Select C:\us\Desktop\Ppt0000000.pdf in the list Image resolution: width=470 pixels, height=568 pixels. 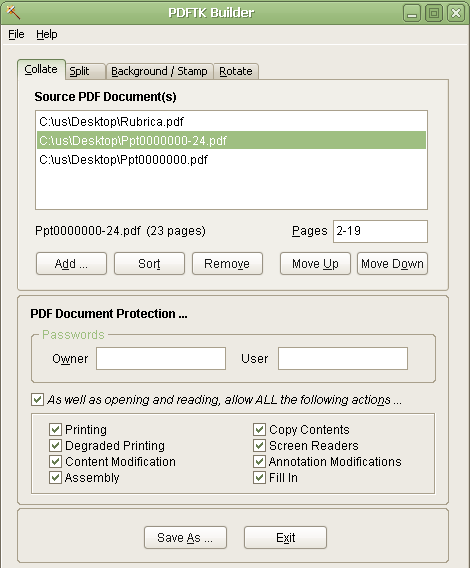(x=231, y=160)
